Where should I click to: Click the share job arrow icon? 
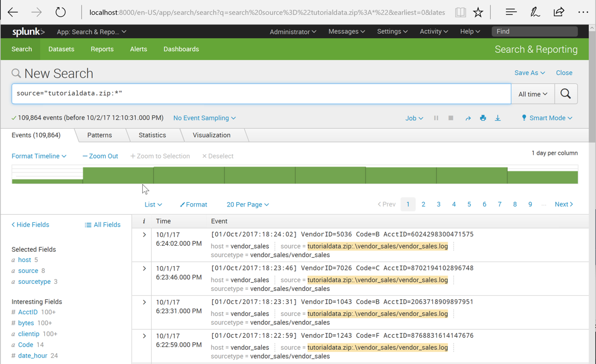coord(468,118)
